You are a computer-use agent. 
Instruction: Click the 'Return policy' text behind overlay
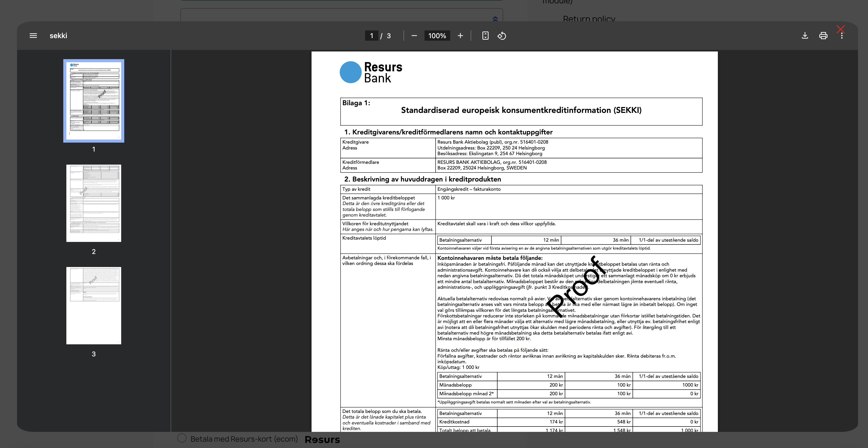pos(589,19)
